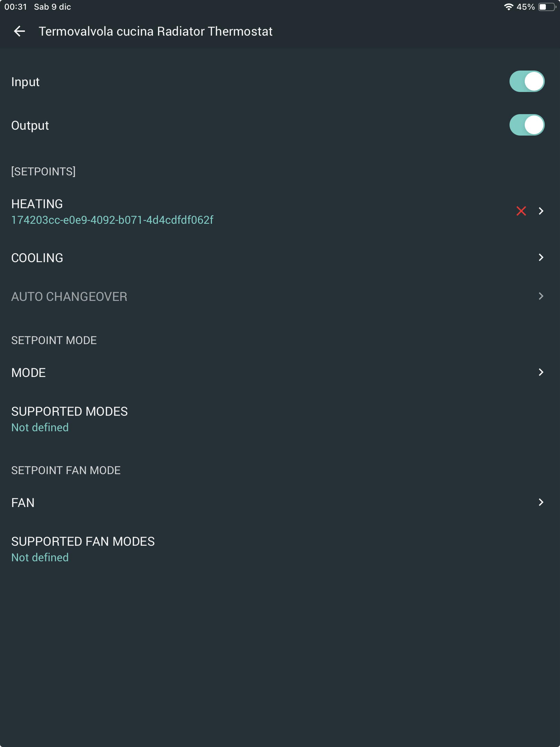560x747 pixels.
Task: Select the COOLING row label
Action: point(37,258)
